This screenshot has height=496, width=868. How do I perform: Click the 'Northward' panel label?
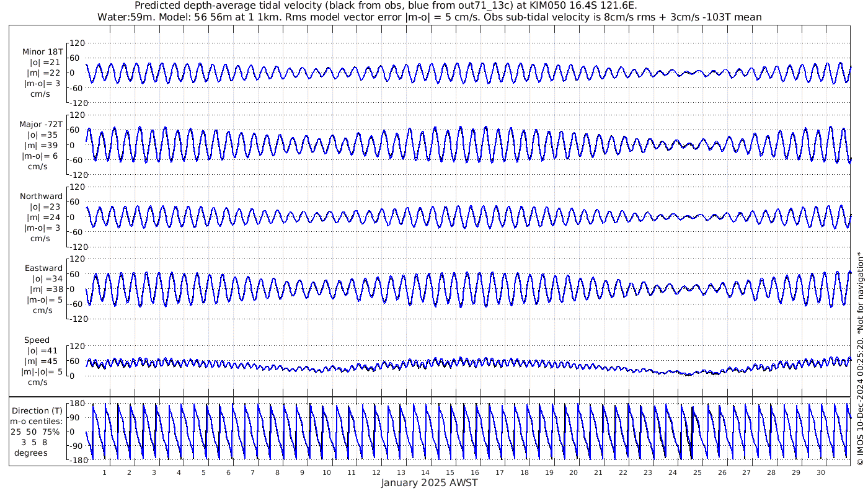41,197
